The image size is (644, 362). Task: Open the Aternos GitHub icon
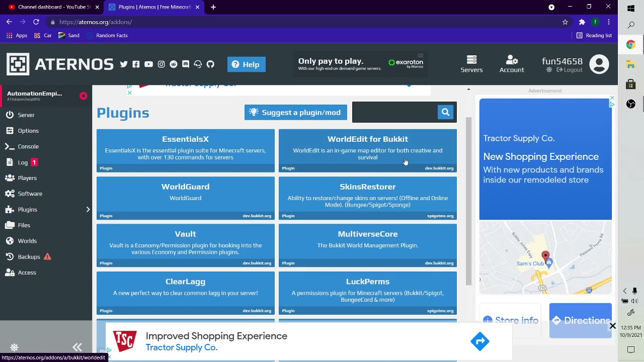point(210,64)
